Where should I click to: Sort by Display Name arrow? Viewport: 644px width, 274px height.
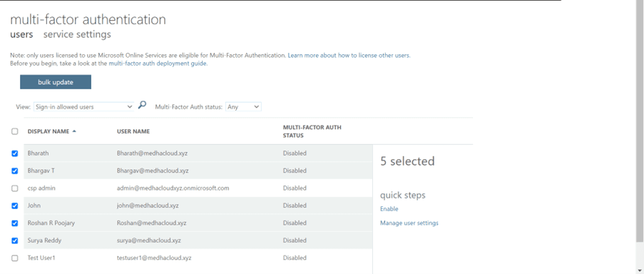click(x=74, y=131)
